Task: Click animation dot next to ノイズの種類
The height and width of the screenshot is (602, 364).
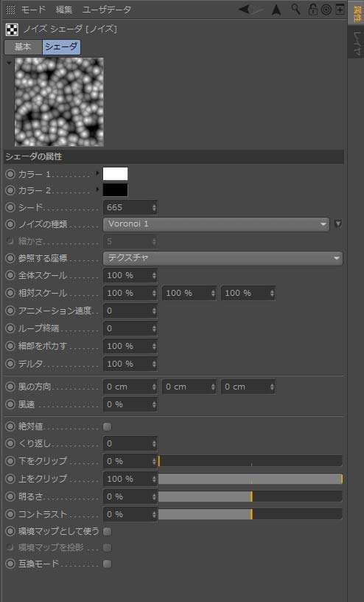Action: [x=10, y=224]
